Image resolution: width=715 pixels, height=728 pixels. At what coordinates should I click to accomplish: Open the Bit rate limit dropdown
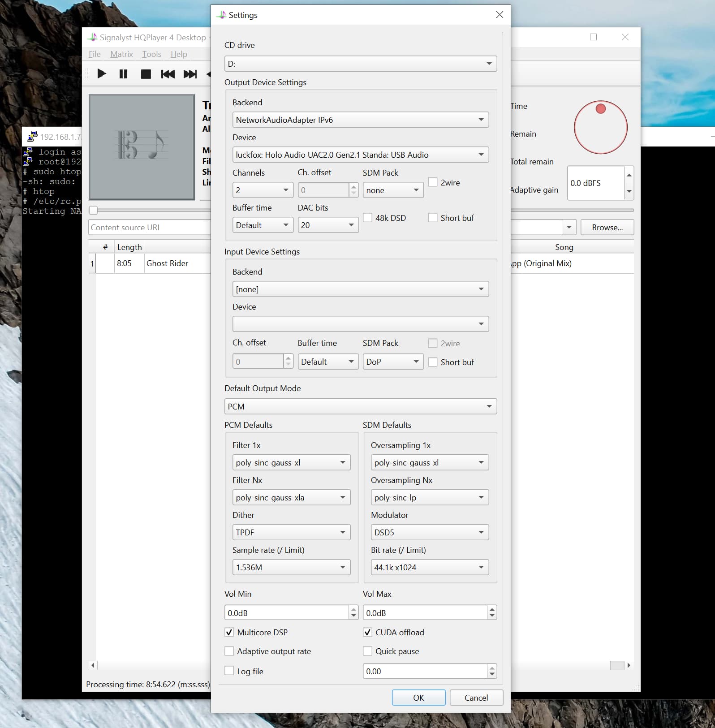pyautogui.click(x=430, y=567)
